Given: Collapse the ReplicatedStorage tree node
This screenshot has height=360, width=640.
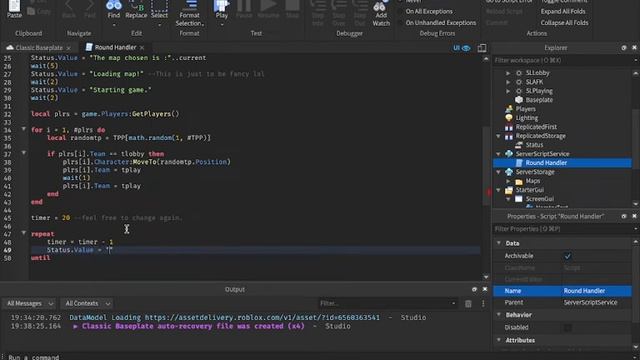Looking at the screenshot, I should 498,136.
